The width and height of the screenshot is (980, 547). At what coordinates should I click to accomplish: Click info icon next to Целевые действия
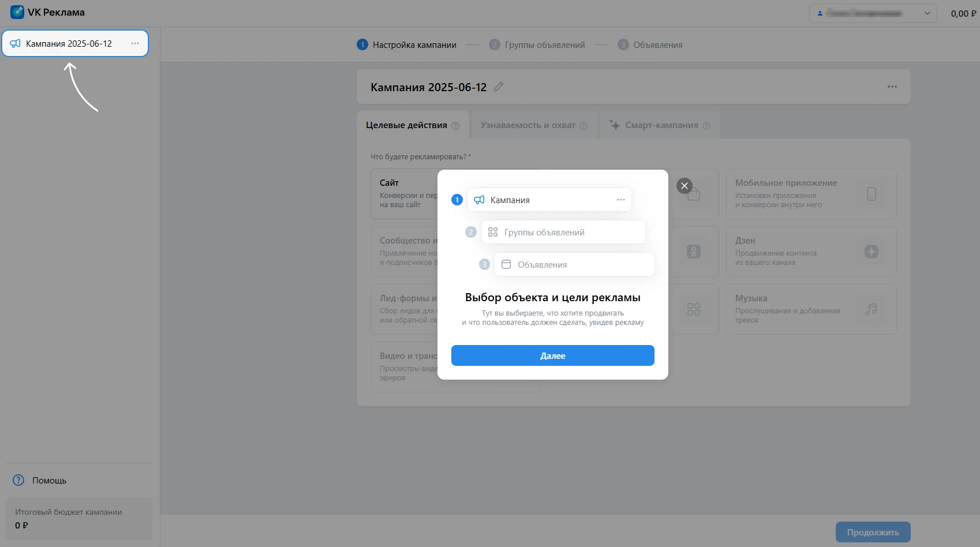455,126
